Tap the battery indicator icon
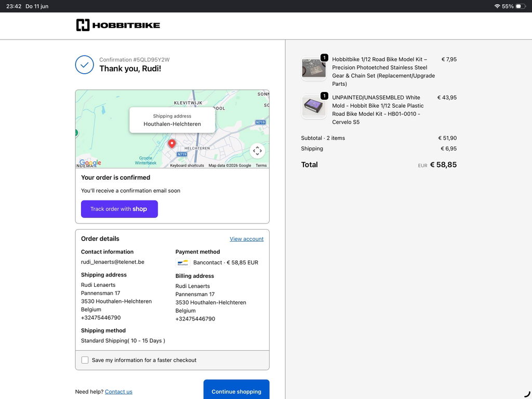 [521, 6]
